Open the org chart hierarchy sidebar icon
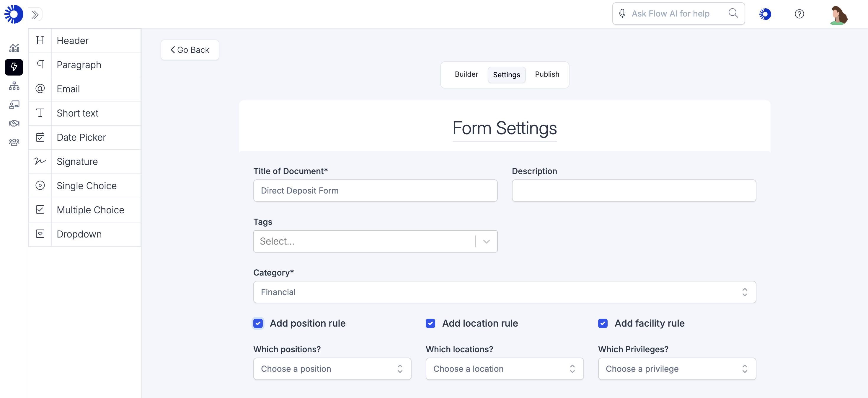 tap(14, 86)
